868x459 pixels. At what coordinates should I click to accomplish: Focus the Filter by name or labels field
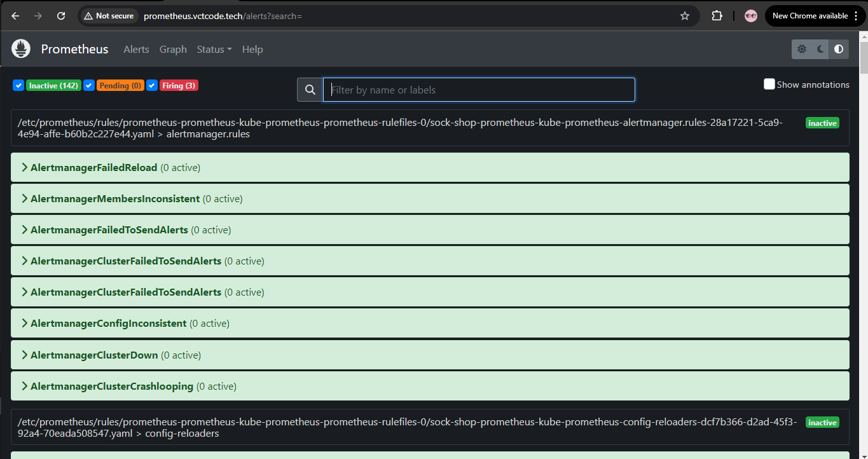click(479, 90)
